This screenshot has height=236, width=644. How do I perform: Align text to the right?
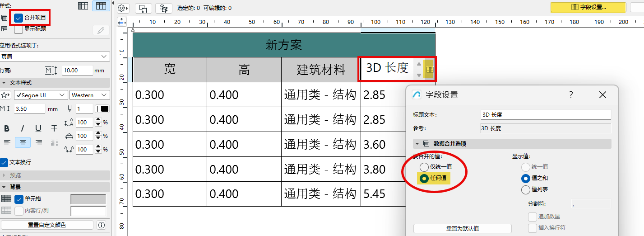click(39, 142)
